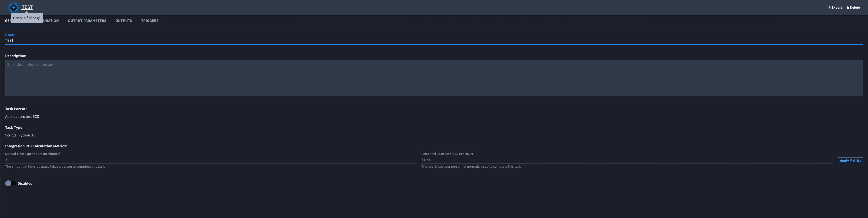
Task: Click the amount of time help text
Action: coord(55,167)
